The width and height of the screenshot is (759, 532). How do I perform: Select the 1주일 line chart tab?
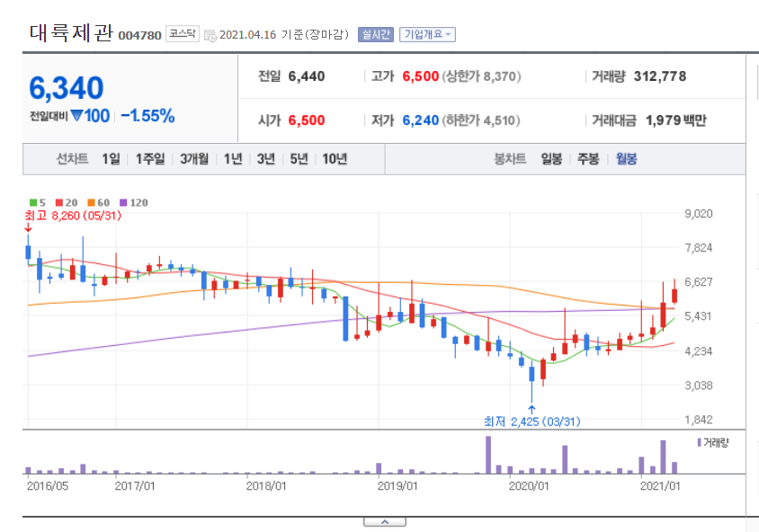click(x=150, y=159)
